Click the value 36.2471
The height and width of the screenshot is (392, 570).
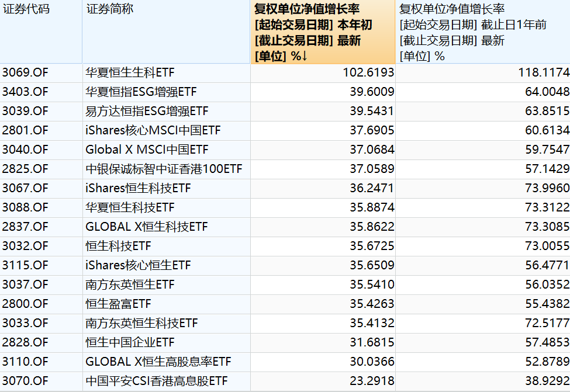point(372,188)
